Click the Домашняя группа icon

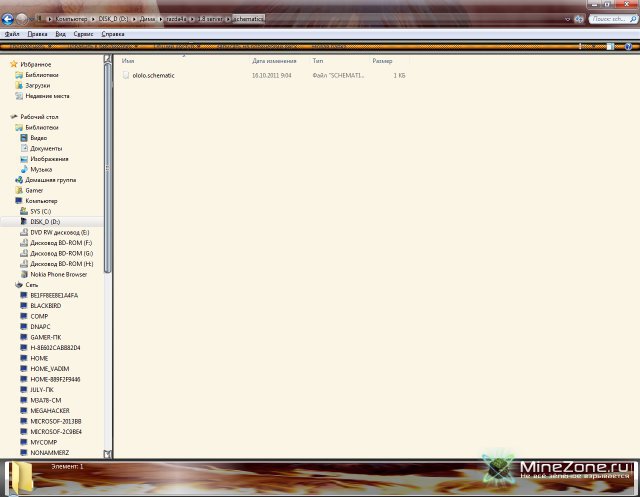[18, 180]
